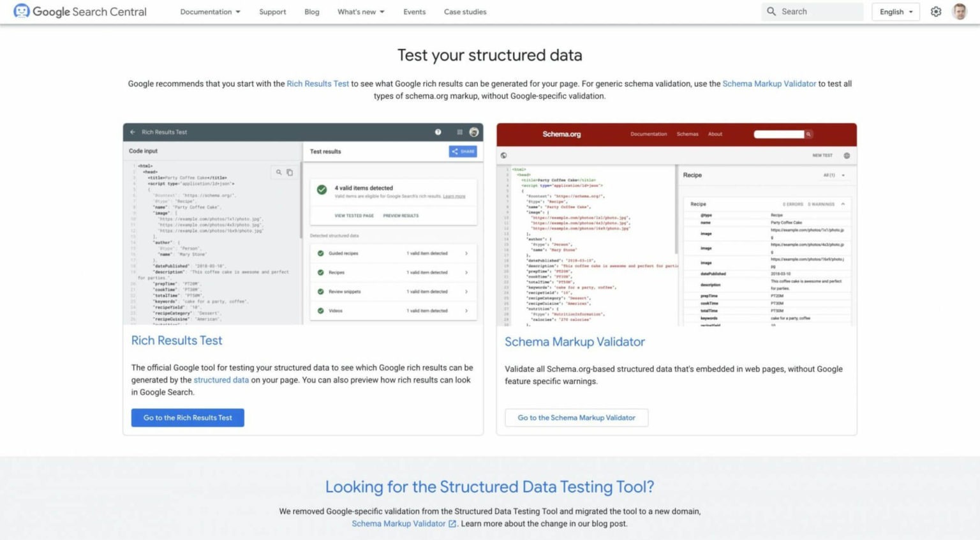This screenshot has width=980, height=540.
Task: Click the settings gear icon in the header
Action: click(935, 11)
